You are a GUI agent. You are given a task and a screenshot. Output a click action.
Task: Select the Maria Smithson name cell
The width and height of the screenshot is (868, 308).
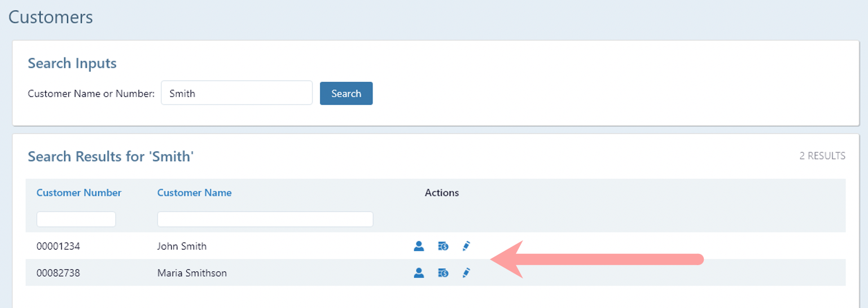click(x=192, y=273)
